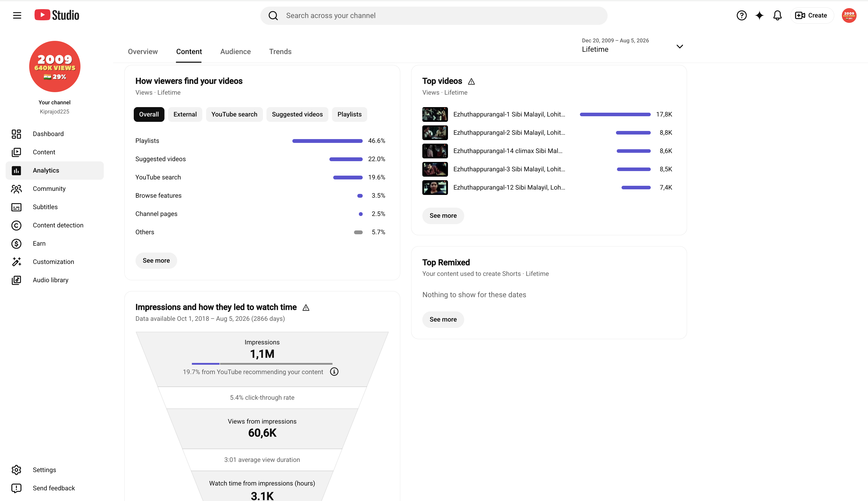Select the Overall traffic chip
868x501 pixels.
(149, 114)
